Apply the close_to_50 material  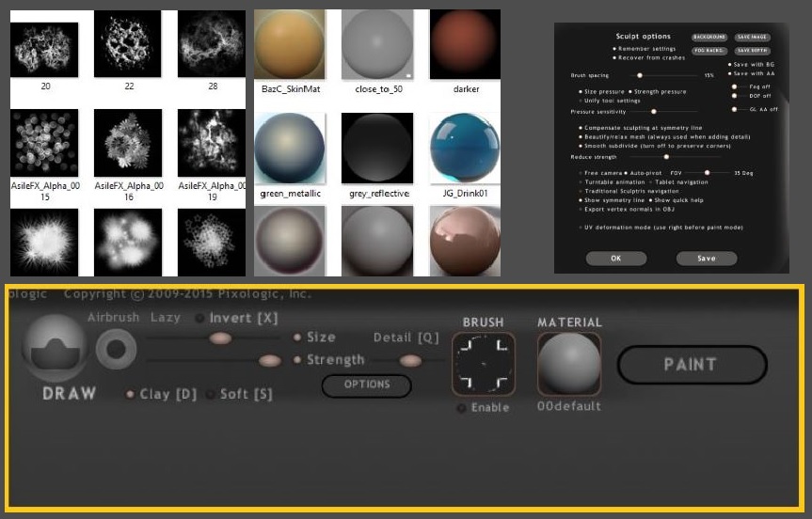tap(377, 44)
